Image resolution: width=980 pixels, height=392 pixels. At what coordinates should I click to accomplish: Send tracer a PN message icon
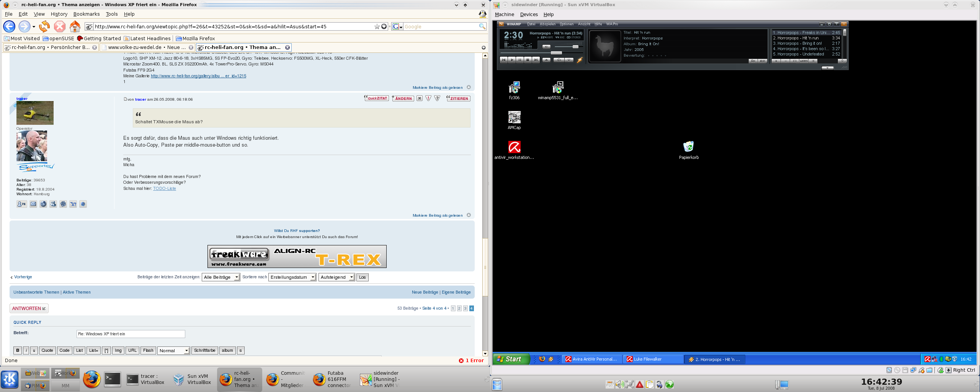22,204
